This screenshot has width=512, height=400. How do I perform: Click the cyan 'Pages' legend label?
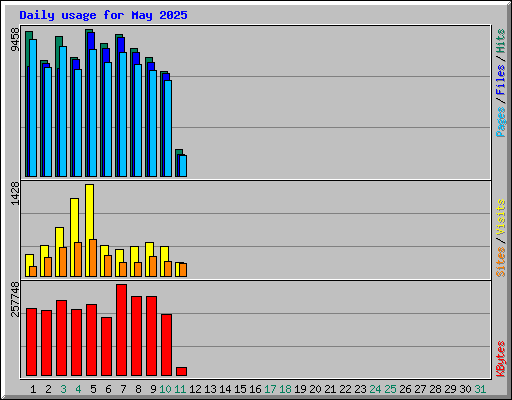pos(501,122)
